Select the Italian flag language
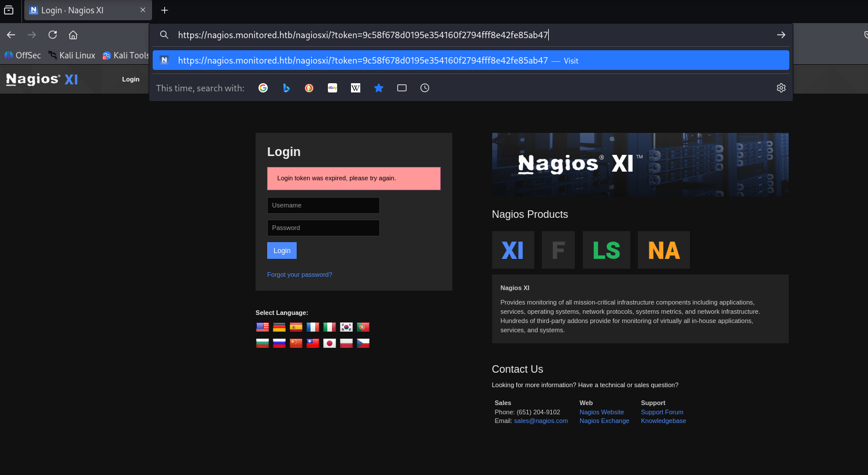 click(x=330, y=327)
